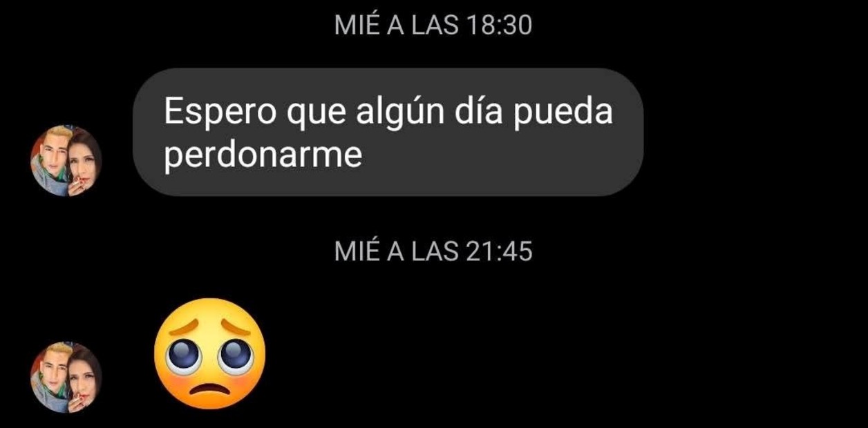Tap the 'MIÉ A LAS 21:45' timestamp
This screenshot has width=868, height=428.
point(433,252)
